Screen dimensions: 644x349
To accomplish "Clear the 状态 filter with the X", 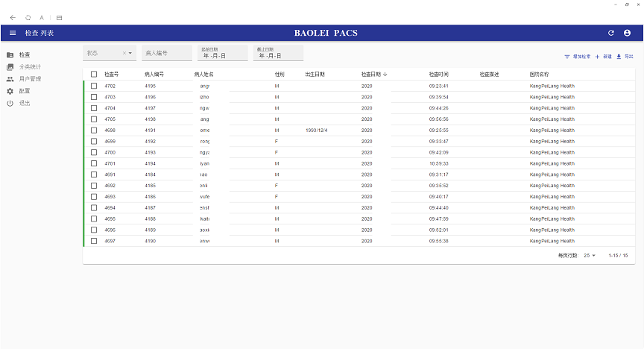I will click(x=124, y=53).
